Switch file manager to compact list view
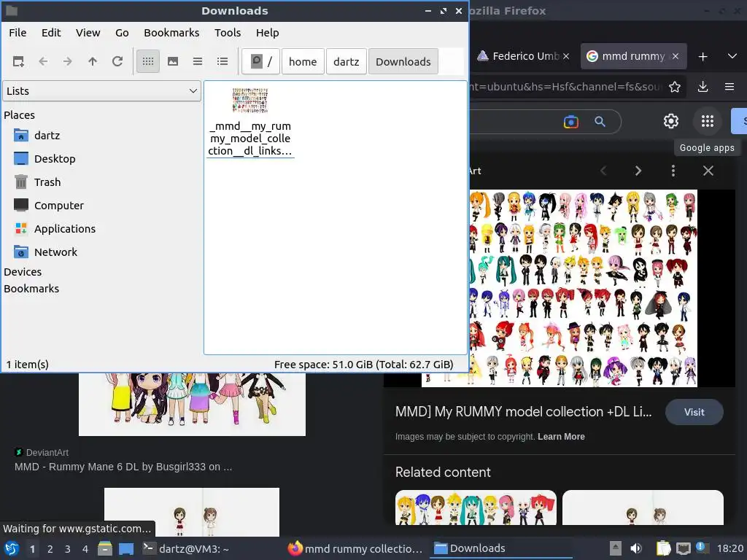This screenshot has height=560, width=747. tap(198, 61)
